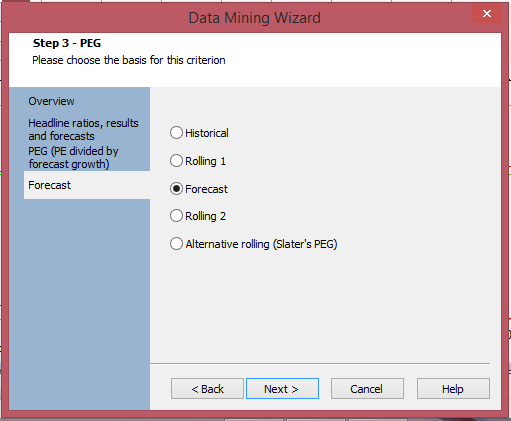Open Headline ratios, results and forecasts step
Viewport: 511px width, 421px height.
[x=83, y=129]
